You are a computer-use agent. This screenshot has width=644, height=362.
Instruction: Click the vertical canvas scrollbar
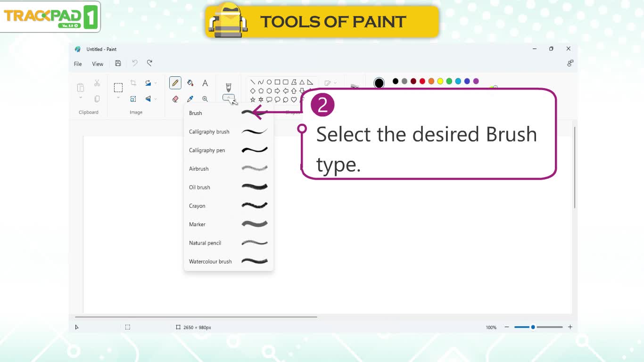[575, 167]
